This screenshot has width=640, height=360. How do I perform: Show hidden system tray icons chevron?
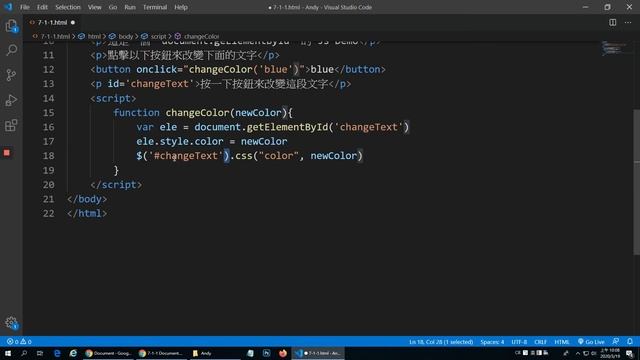(x=578, y=353)
